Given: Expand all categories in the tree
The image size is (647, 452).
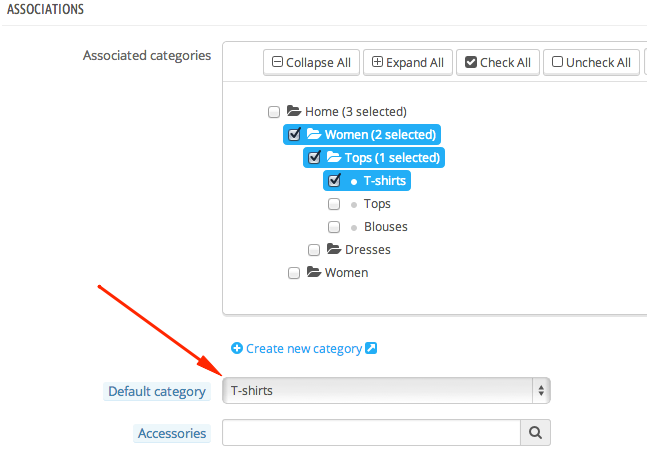Looking at the screenshot, I should (407, 62).
